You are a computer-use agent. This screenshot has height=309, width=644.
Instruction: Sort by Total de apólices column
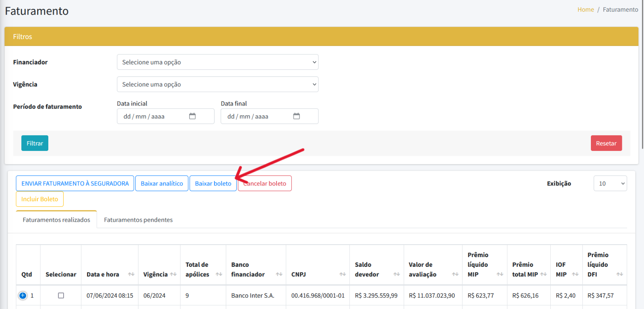click(219, 274)
